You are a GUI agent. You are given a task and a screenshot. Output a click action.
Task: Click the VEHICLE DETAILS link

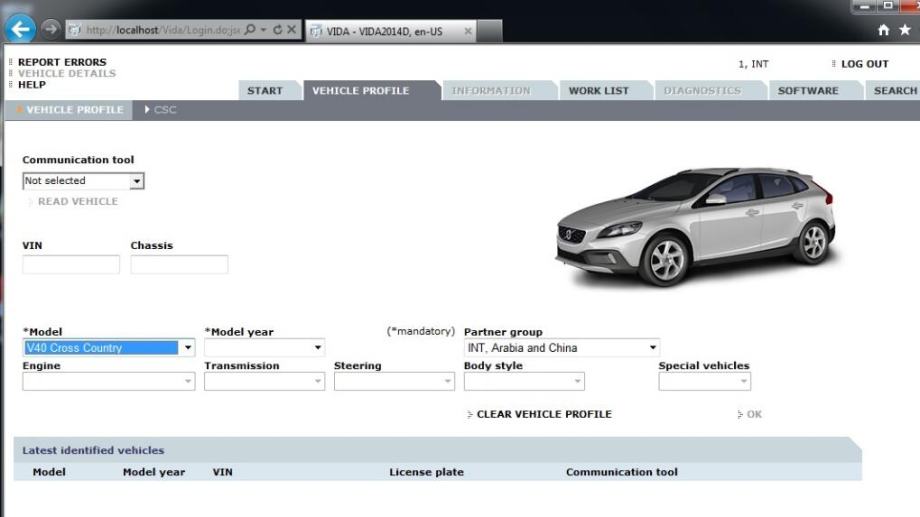pos(67,73)
